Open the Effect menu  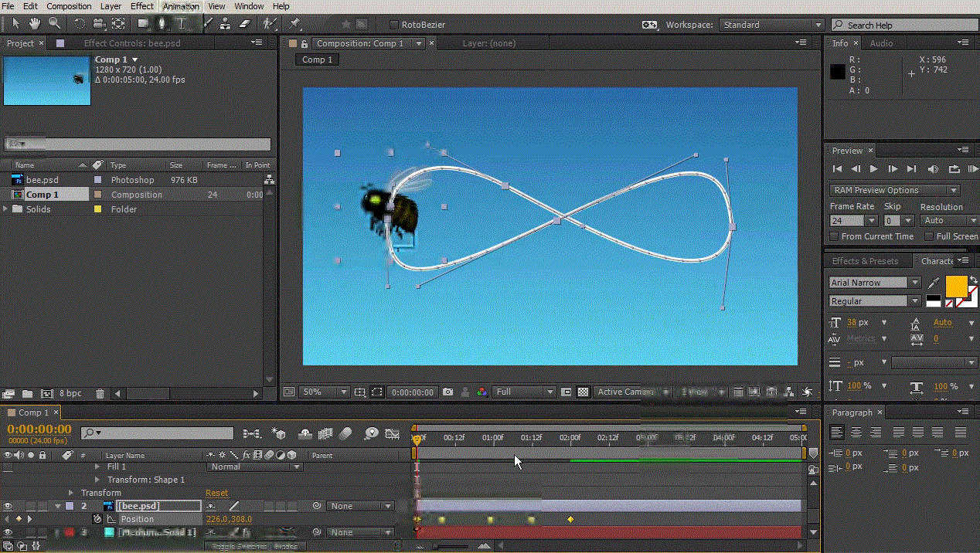(142, 6)
